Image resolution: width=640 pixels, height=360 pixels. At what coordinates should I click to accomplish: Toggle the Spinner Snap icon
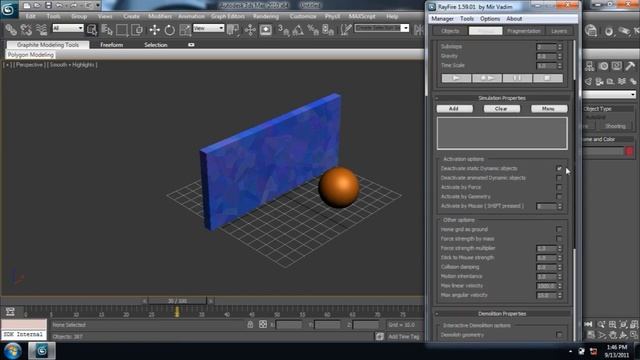pos(328,30)
